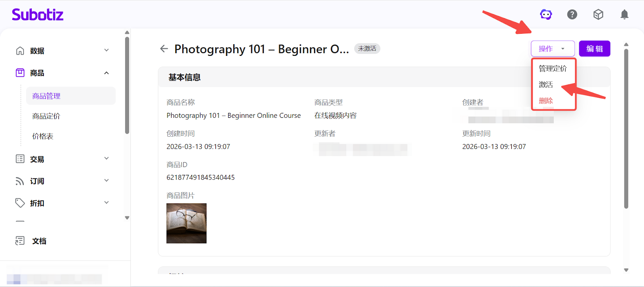Image resolution: width=644 pixels, height=287 pixels.
Task: Click the back arrow beside product title
Action: click(x=164, y=49)
